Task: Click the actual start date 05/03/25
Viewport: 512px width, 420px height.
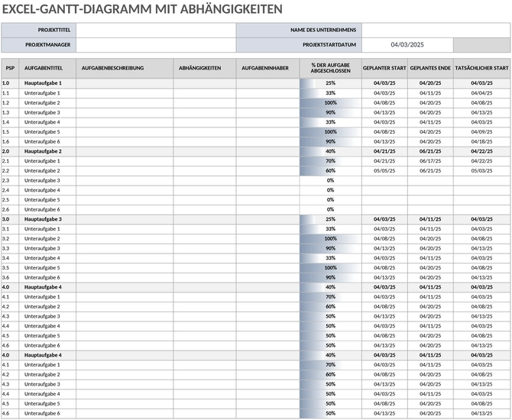Action: pyautogui.click(x=482, y=171)
